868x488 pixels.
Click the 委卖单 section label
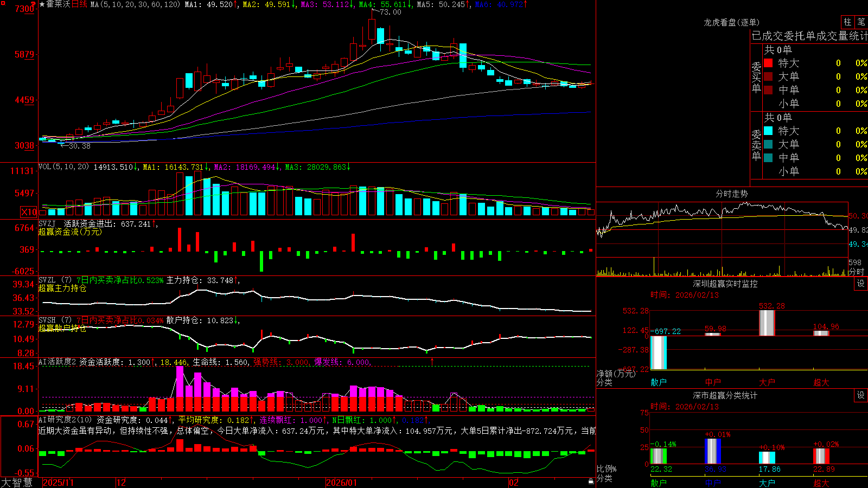756,145
